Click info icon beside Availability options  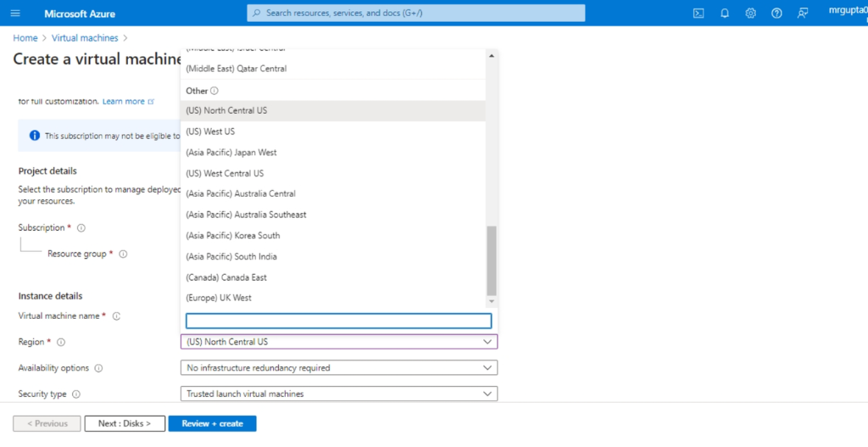click(x=98, y=368)
